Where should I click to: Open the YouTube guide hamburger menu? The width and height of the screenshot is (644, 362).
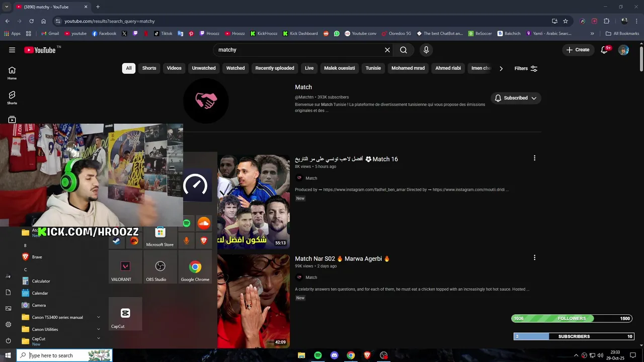pos(12,50)
